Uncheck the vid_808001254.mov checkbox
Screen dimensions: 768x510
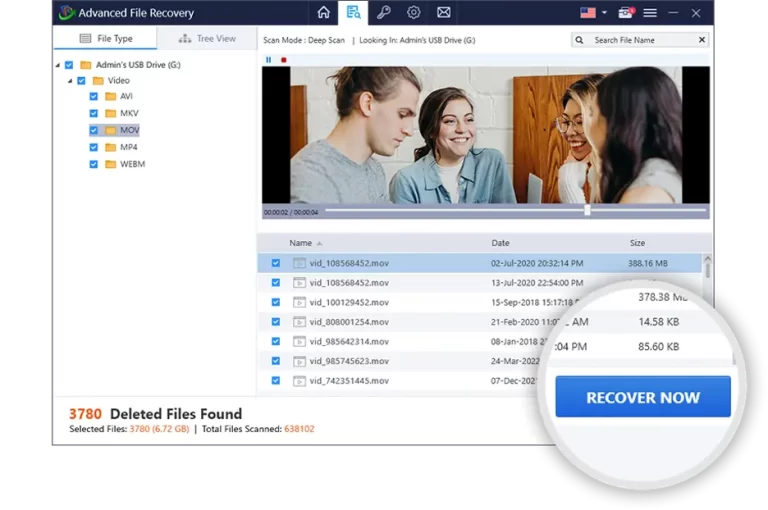[x=276, y=322]
